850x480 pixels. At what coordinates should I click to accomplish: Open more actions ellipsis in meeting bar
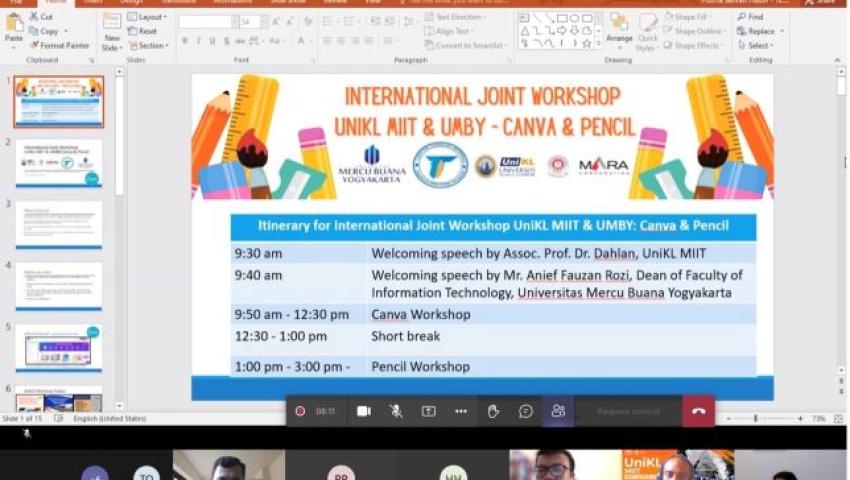[461, 411]
